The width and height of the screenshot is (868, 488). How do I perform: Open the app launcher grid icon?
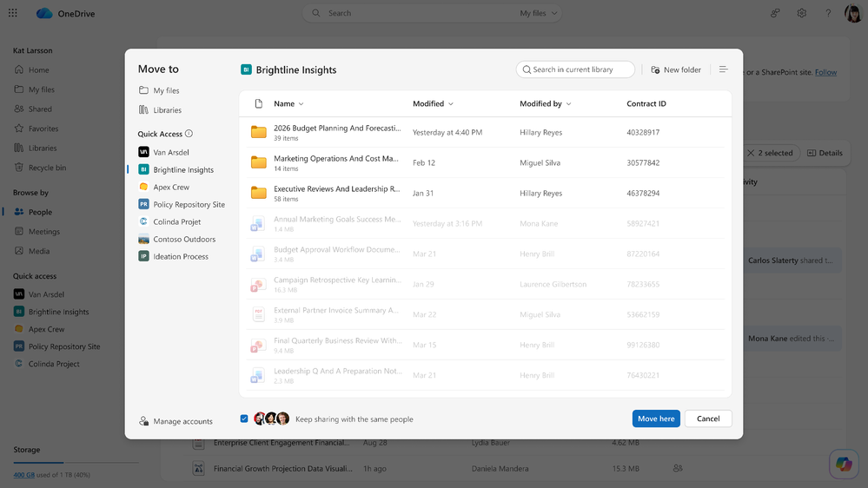coord(13,13)
